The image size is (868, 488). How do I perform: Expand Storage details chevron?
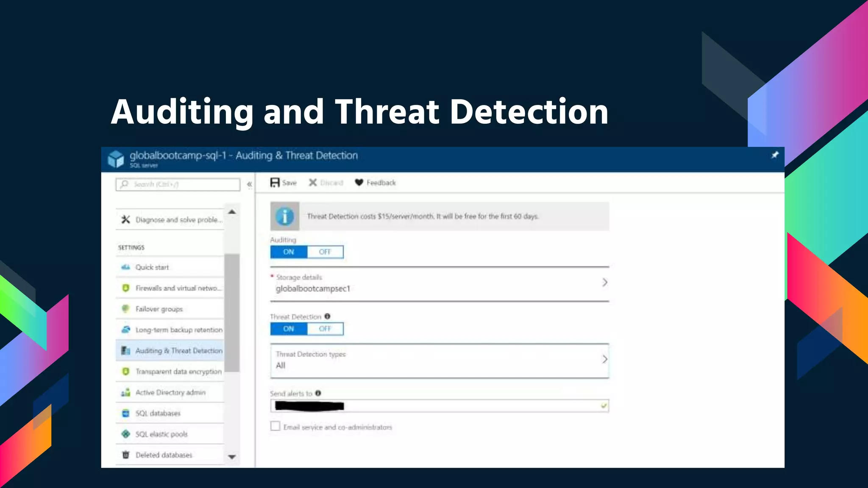[605, 283]
